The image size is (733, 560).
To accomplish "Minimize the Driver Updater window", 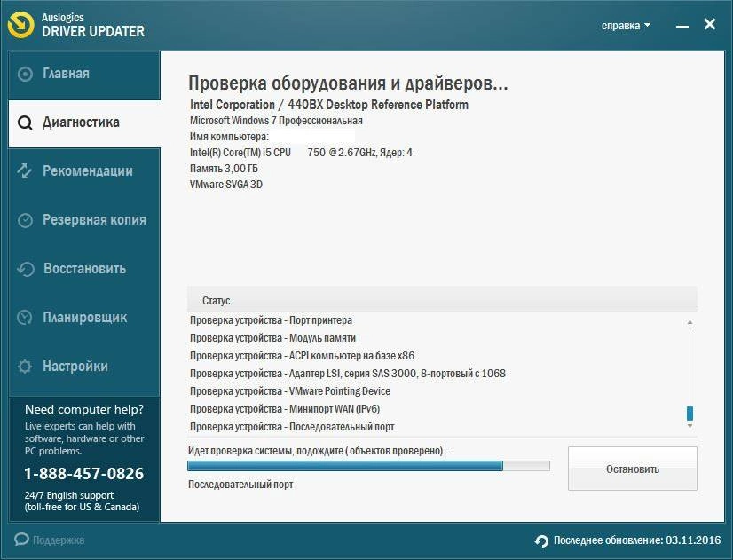I will 682,26.
